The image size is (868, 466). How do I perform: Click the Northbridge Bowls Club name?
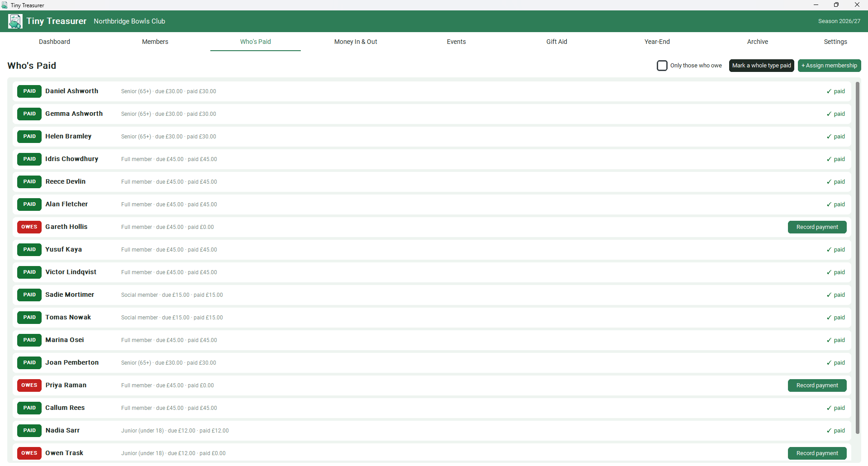129,21
